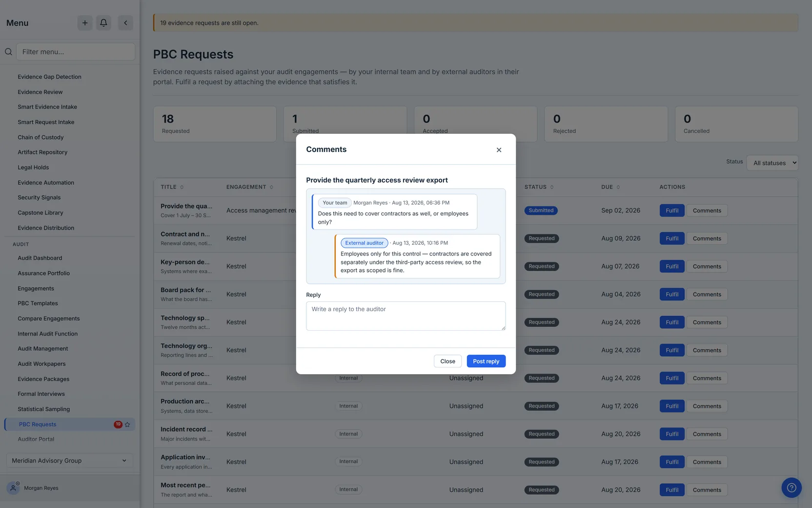Click Key-person de... request title
Image resolution: width=812 pixels, height=508 pixels.
coord(185,262)
